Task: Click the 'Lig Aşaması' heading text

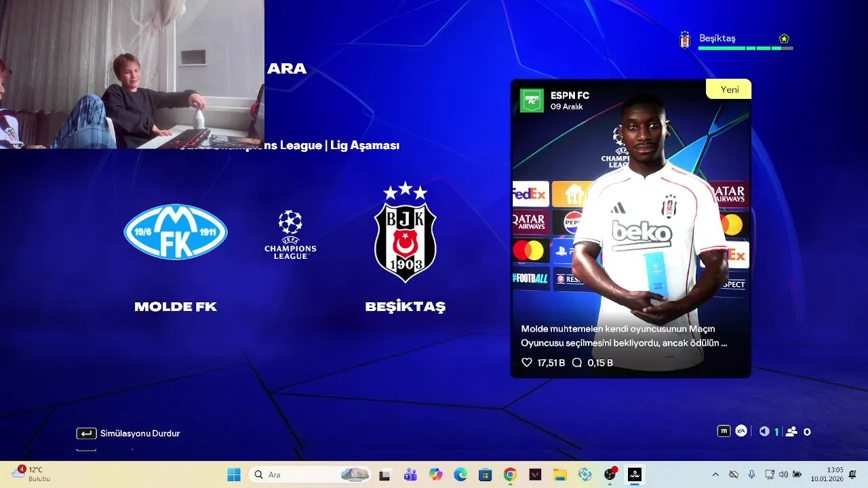Action: pos(365,146)
